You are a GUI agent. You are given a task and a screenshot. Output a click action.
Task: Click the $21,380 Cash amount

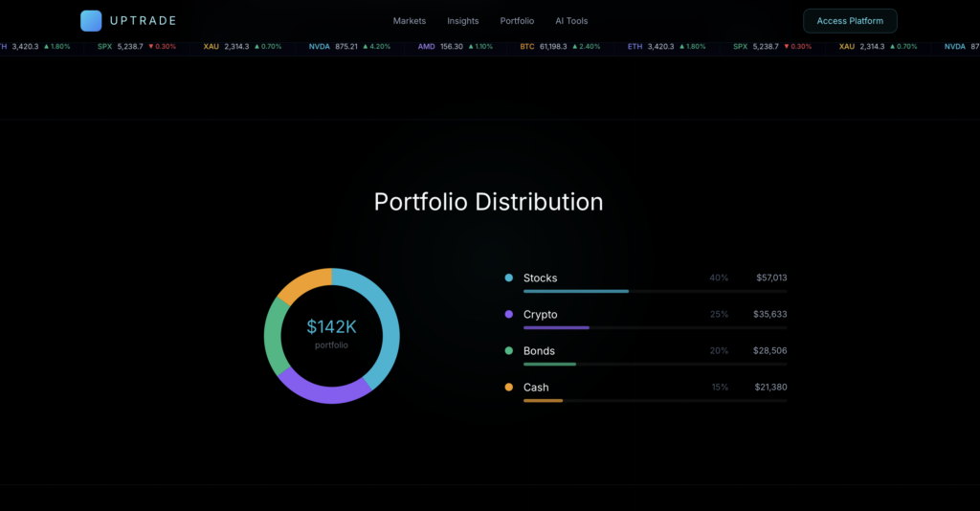click(770, 388)
